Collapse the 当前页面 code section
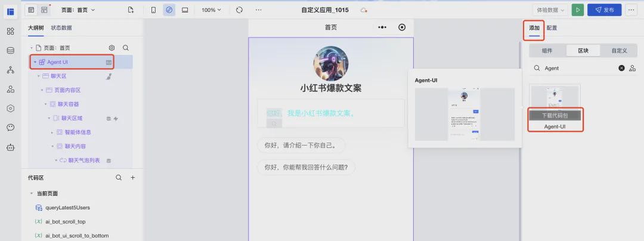Image resolution: width=644 pixels, height=241 pixels. [x=32, y=193]
